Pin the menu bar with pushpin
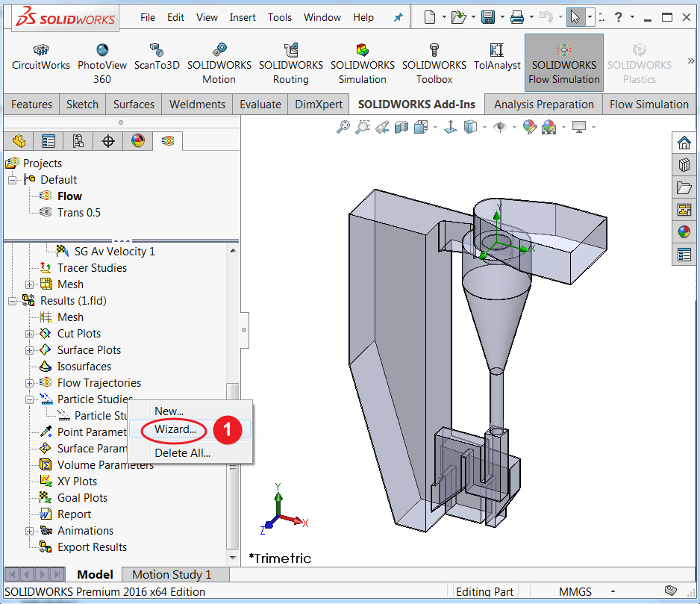700x604 pixels. pyautogui.click(x=398, y=17)
